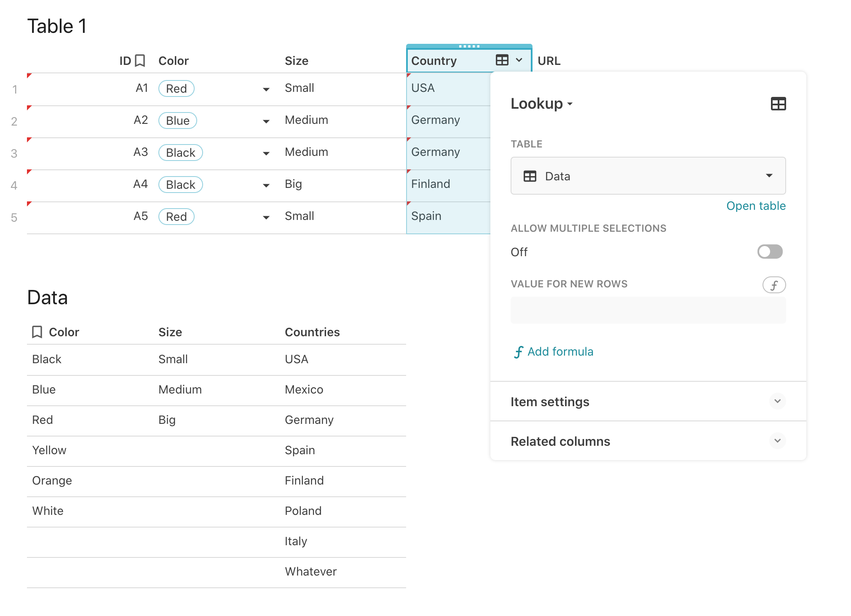Screen dimensions: 851x616
Task: Click the bookmark icon in Data Color header
Action: (37, 332)
